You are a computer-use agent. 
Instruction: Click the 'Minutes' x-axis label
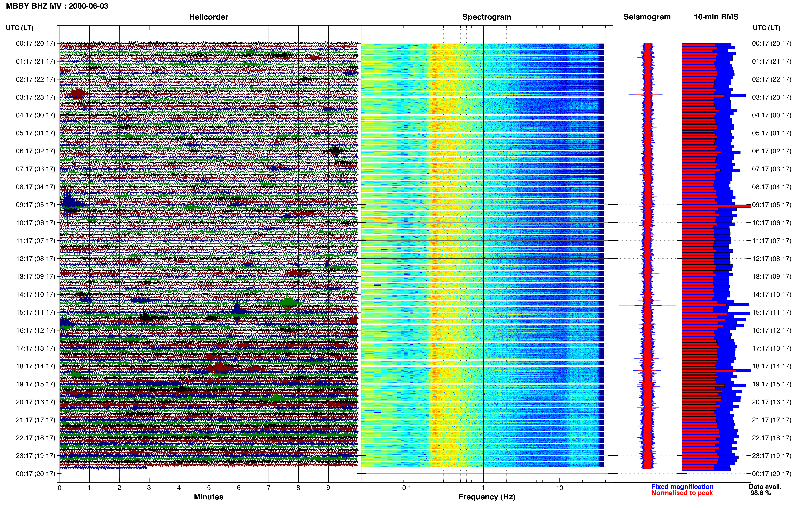click(x=209, y=497)
